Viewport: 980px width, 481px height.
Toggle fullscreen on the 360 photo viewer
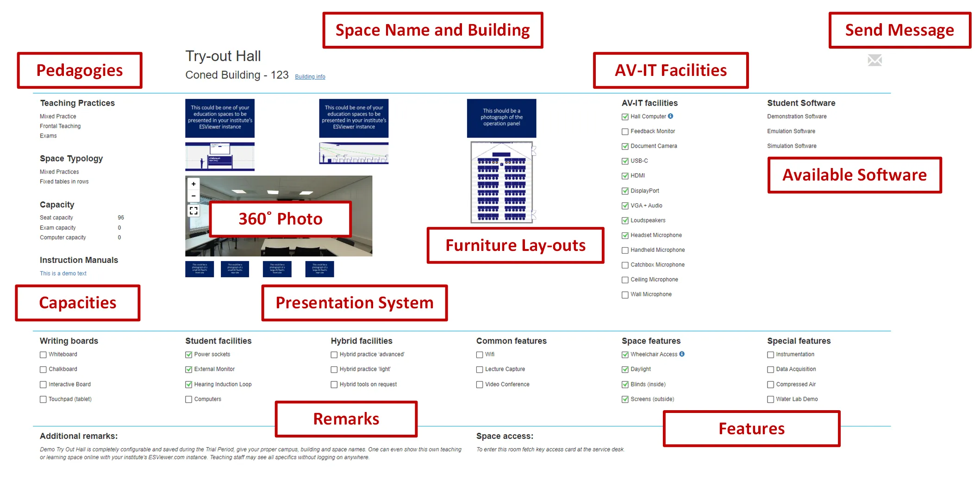[x=194, y=211]
